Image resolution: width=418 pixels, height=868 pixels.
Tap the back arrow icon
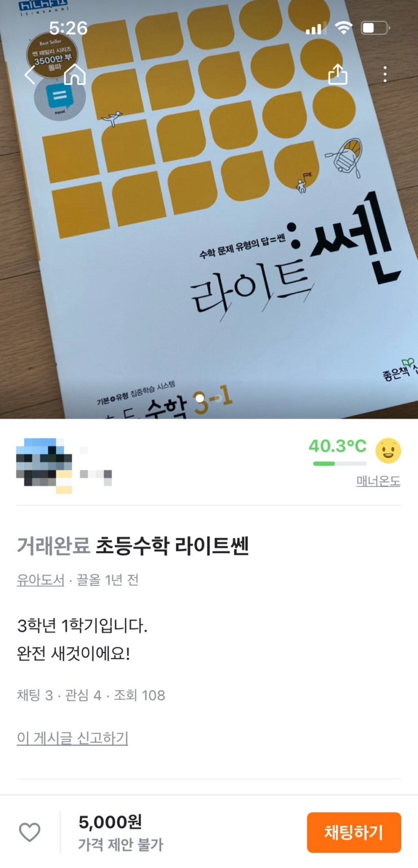click(x=29, y=74)
